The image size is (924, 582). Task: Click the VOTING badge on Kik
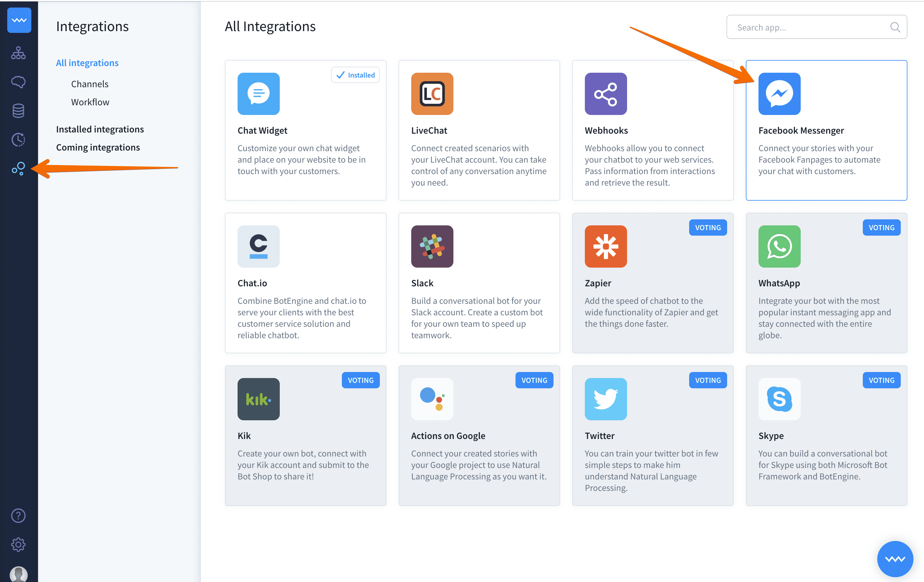(x=360, y=380)
